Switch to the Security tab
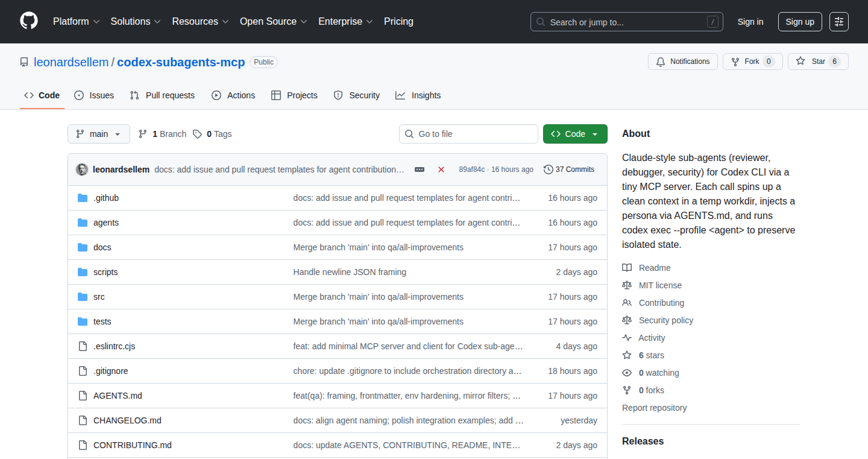The width and height of the screenshot is (868, 459). pyautogui.click(x=357, y=95)
